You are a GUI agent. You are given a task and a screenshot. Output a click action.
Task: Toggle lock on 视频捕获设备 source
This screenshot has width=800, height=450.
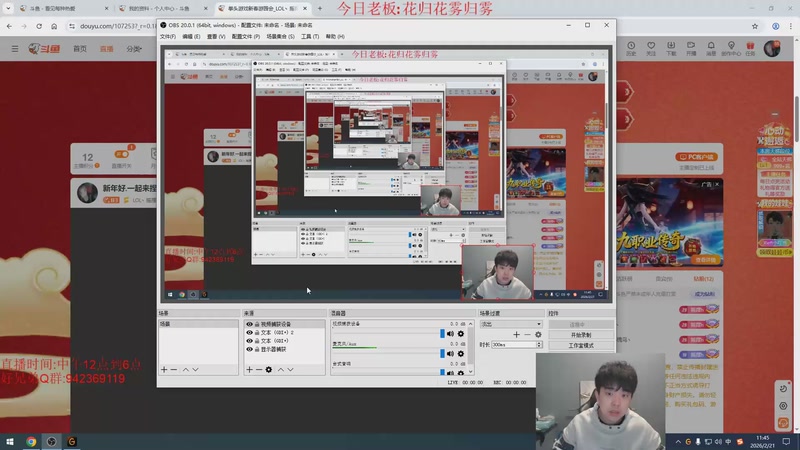point(257,324)
